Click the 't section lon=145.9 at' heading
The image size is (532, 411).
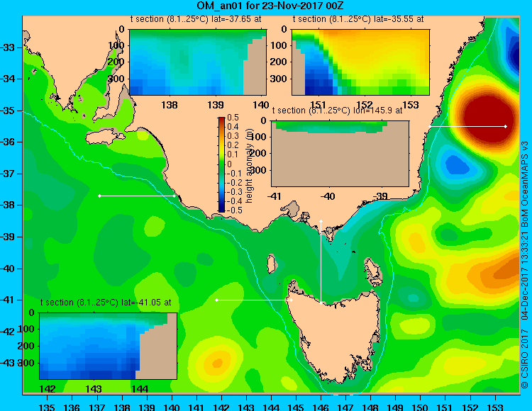[x=337, y=111]
